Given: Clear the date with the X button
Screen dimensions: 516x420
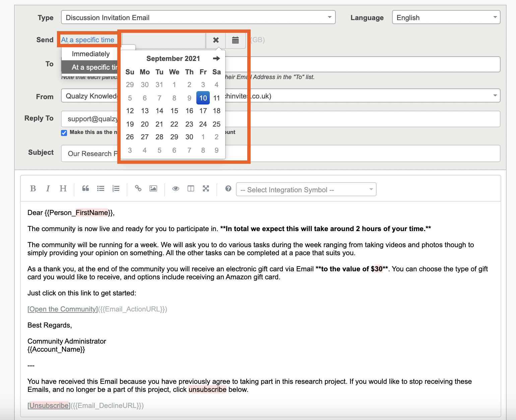Looking at the screenshot, I should click(x=216, y=40).
